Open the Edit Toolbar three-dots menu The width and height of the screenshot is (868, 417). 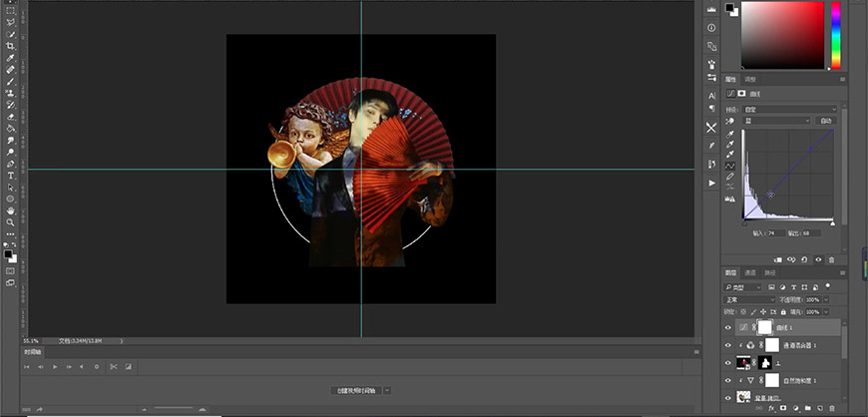pyautogui.click(x=11, y=234)
